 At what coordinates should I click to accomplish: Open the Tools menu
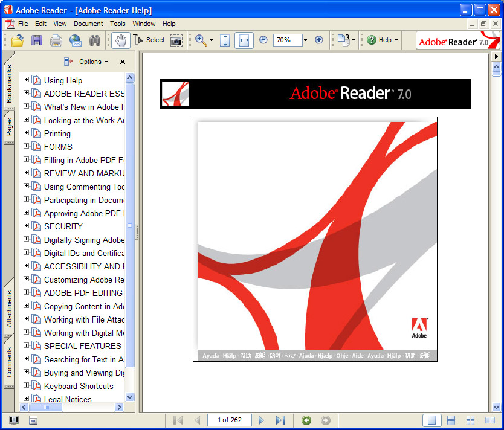(118, 24)
